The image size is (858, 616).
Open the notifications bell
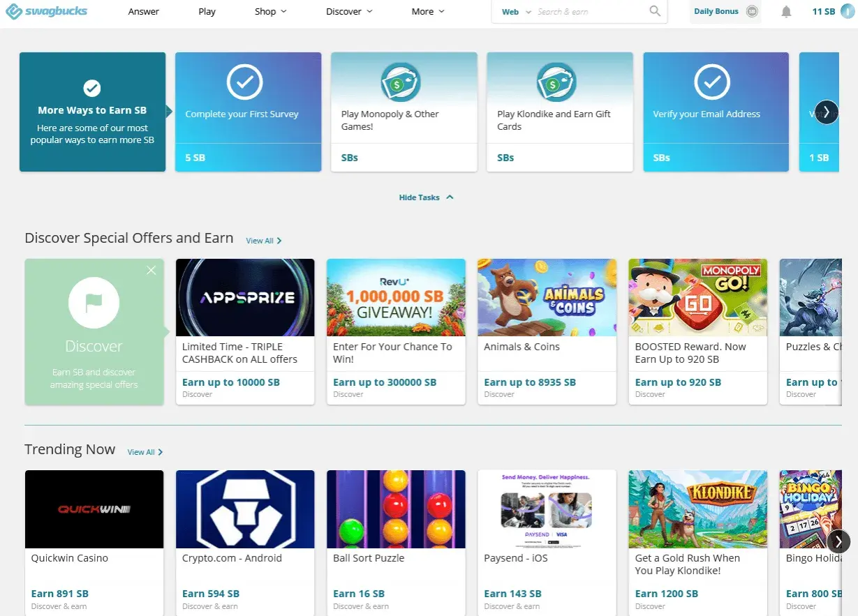[x=787, y=11]
